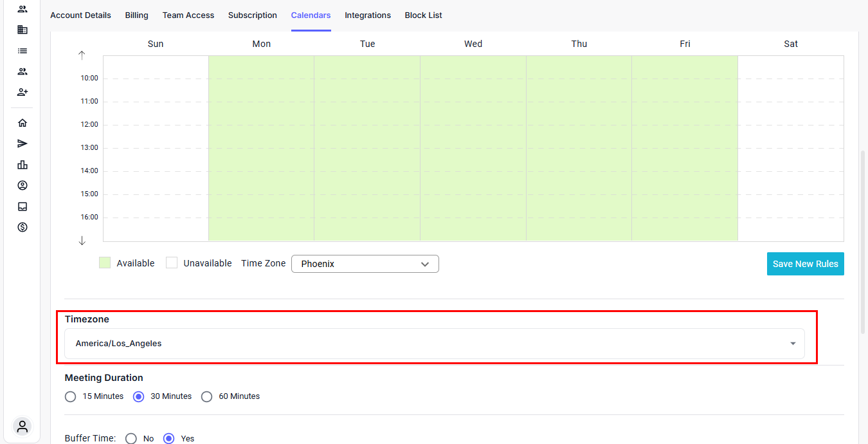Click the green Available legend swatch
Screen dimensions: 868x444
pos(105,263)
